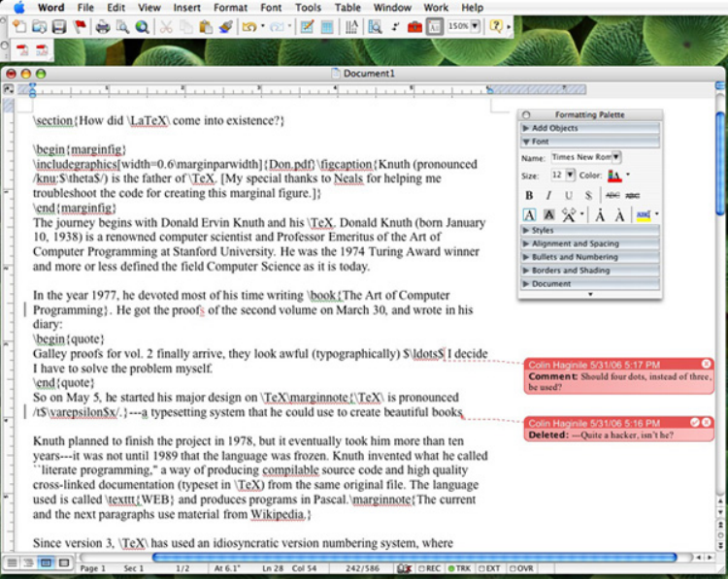Open the Apple menu
Viewport: 728px width, 579px height.
[x=19, y=7]
